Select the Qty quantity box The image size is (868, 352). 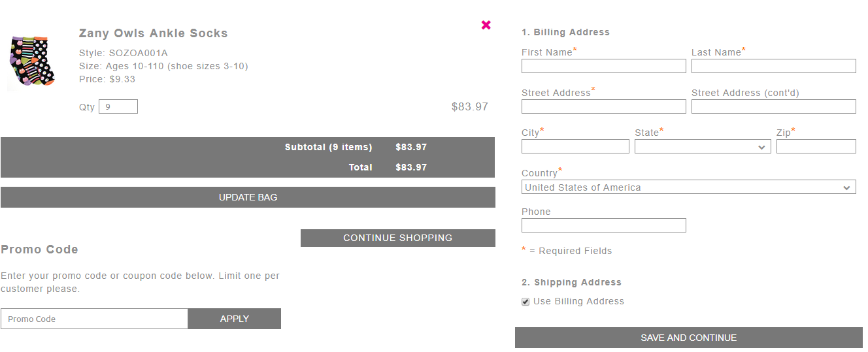[118, 106]
